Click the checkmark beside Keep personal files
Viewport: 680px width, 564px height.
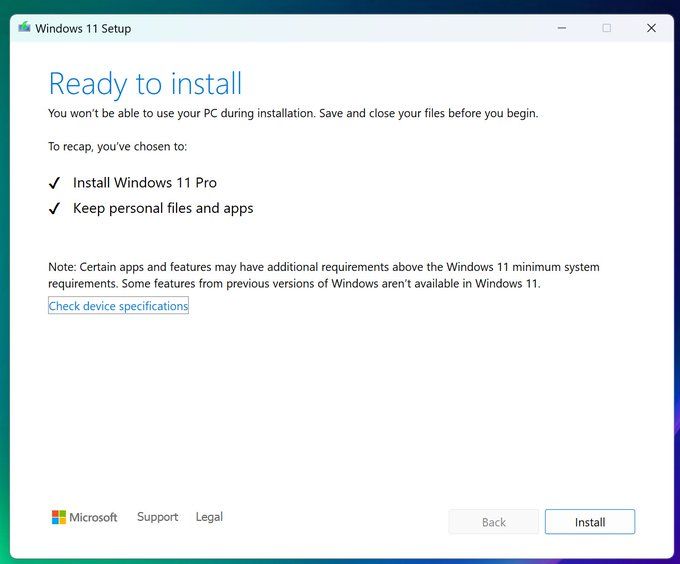54,209
